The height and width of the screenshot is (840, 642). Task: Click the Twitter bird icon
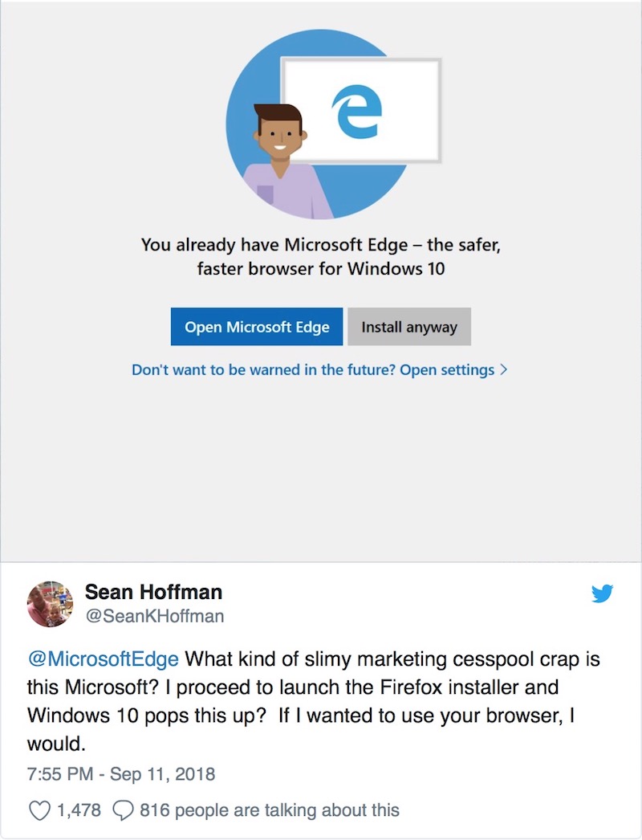(602, 593)
